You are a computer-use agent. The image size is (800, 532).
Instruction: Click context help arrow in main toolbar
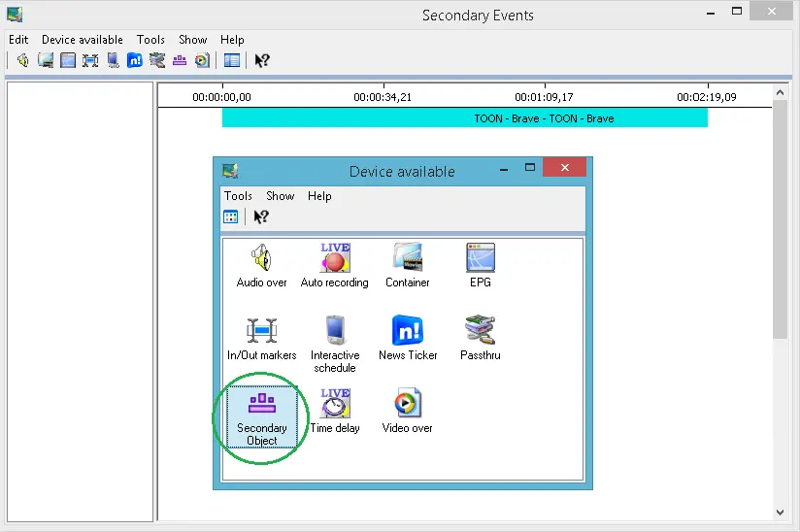point(261,60)
